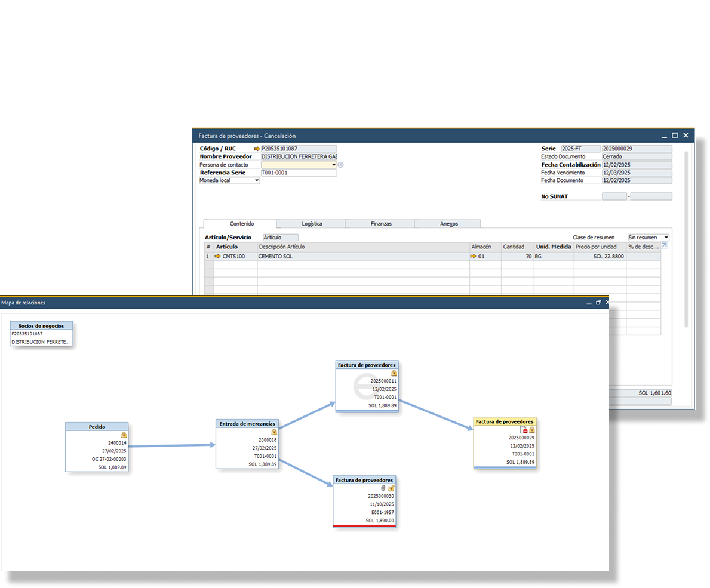Click the lock icon in the Pedido node
Screen dimensions: 710x588
click(x=124, y=435)
